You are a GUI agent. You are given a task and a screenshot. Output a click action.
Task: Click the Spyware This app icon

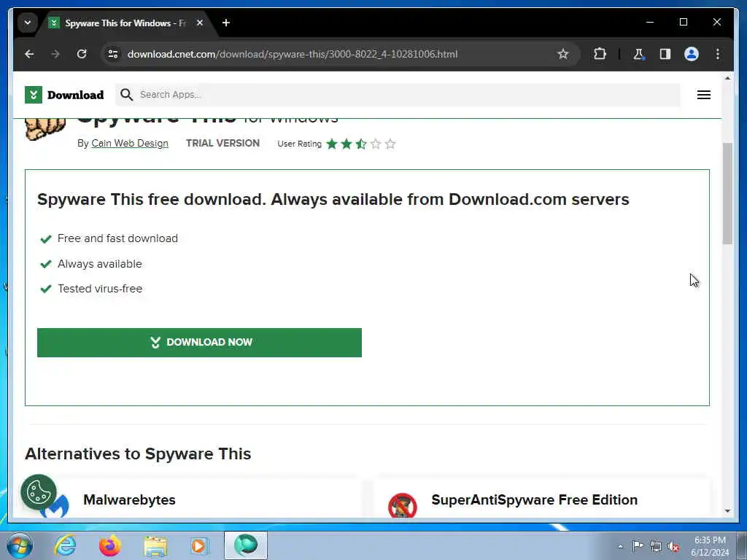[x=44, y=128]
